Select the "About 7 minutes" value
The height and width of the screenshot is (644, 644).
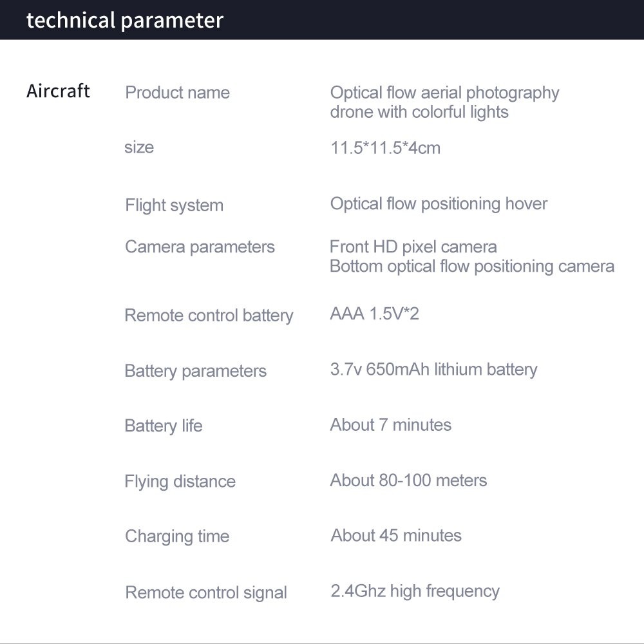(x=390, y=425)
